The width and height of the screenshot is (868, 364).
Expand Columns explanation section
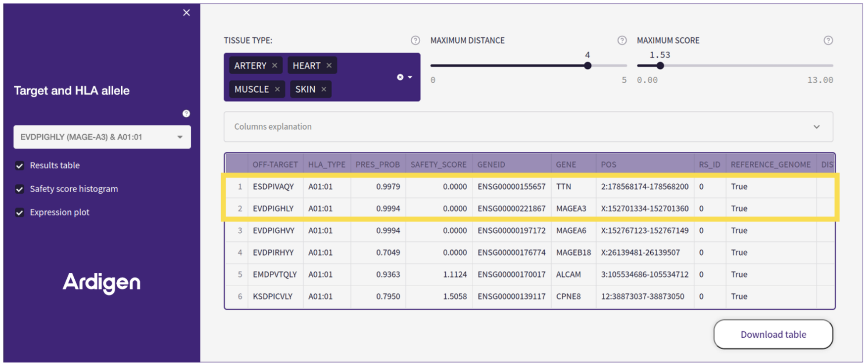pyautogui.click(x=529, y=127)
